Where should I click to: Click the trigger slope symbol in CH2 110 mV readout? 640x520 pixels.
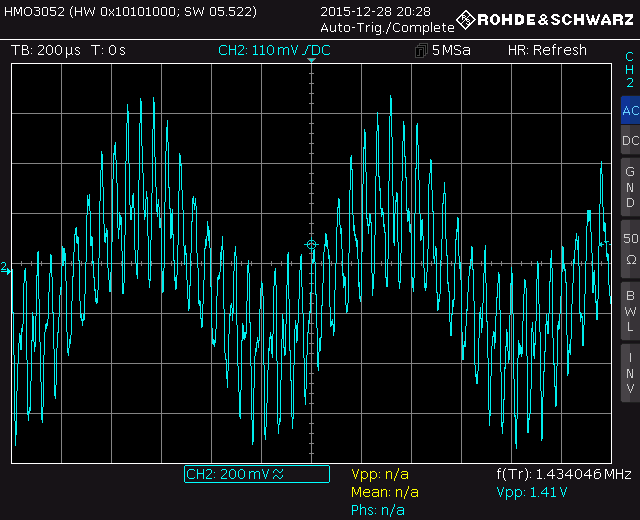click(305, 50)
